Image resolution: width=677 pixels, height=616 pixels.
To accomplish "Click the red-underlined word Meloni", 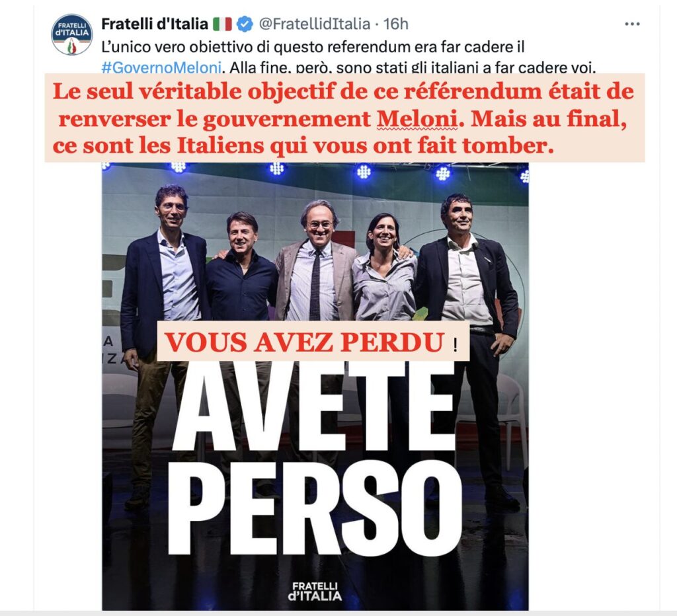I will click(417, 119).
